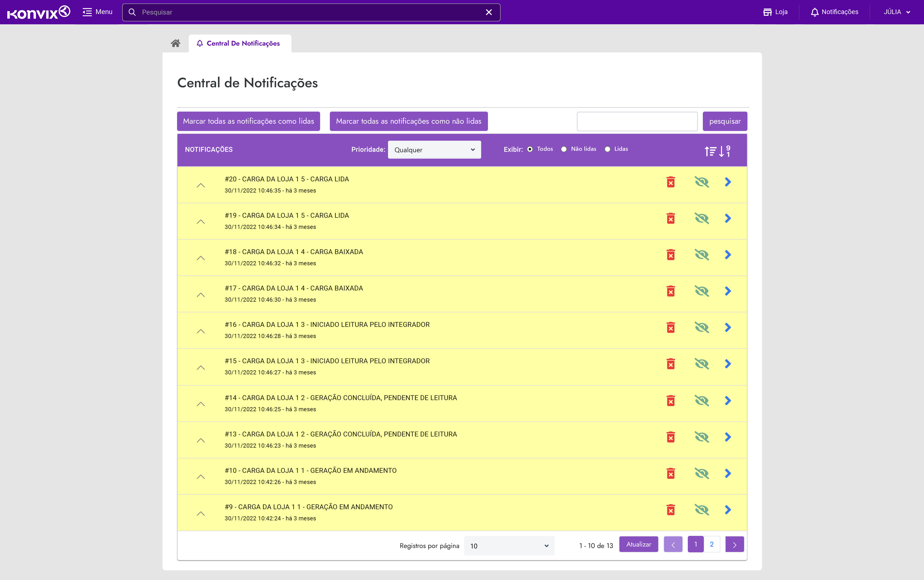Go to page 2 of results
The height and width of the screenshot is (580, 924).
712,544
